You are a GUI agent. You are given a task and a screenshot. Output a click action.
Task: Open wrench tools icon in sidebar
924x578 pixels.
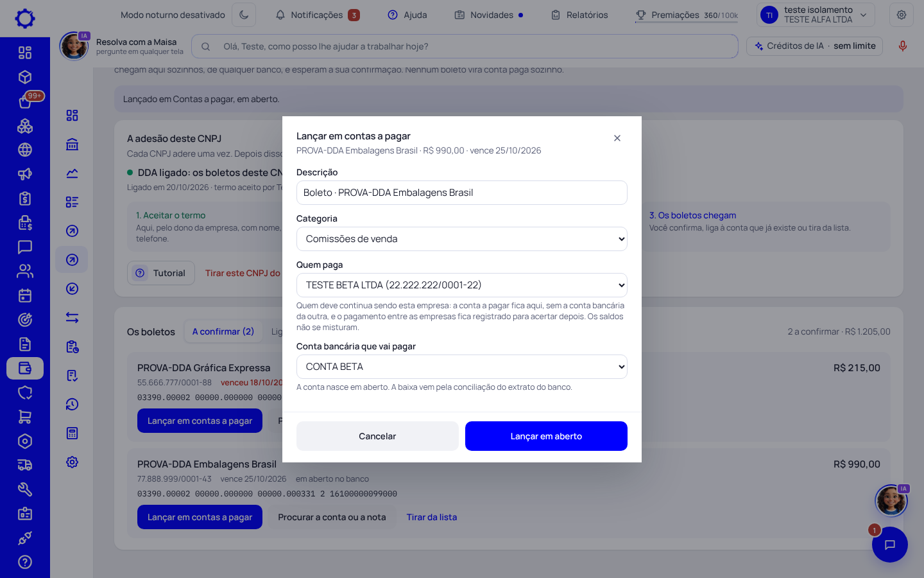(x=25, y=489)
